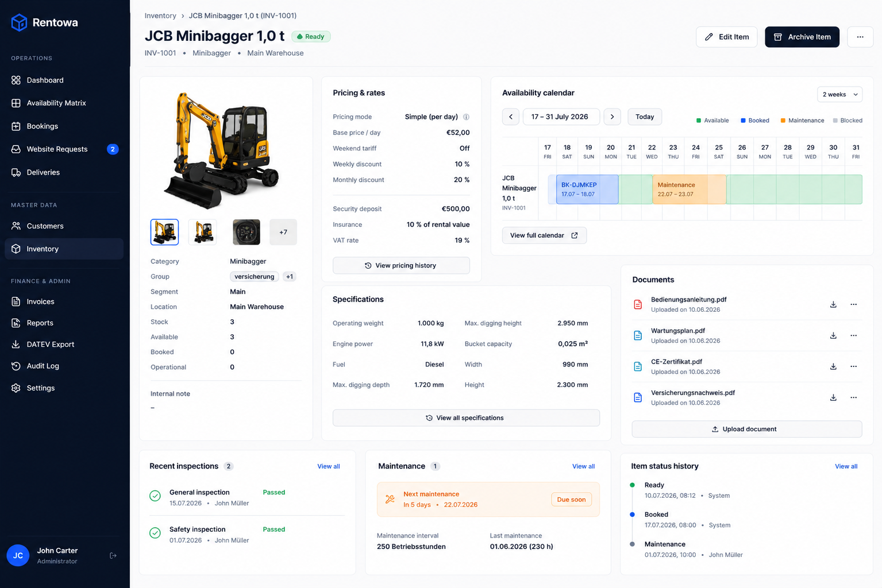This screenshot has height=588, width=882.
Task: Click the main excavator product image
Action: tap(222, 150)
